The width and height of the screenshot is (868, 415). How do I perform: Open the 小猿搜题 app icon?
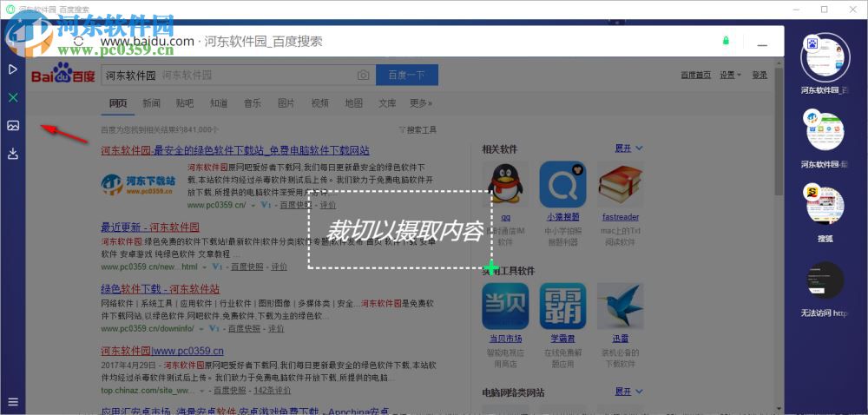pos(562,184)
